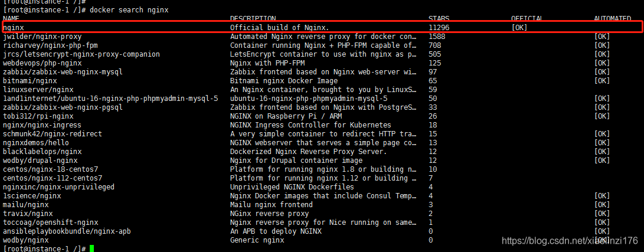Click 'Mailu nginx frontend' description

tap(272, 204)
